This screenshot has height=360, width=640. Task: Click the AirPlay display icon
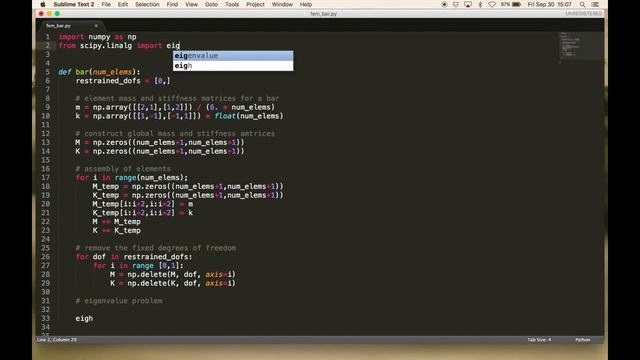tap(468, 4)
